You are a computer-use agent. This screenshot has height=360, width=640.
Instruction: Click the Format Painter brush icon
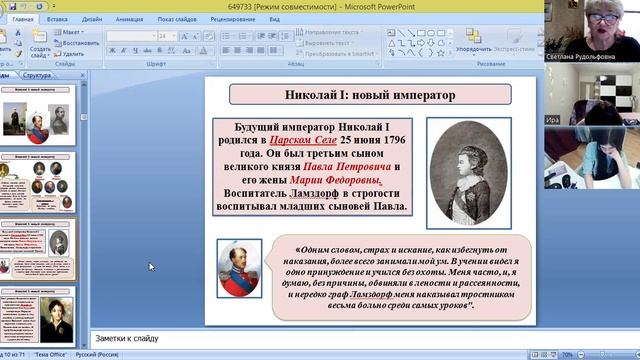click(18, 53)
